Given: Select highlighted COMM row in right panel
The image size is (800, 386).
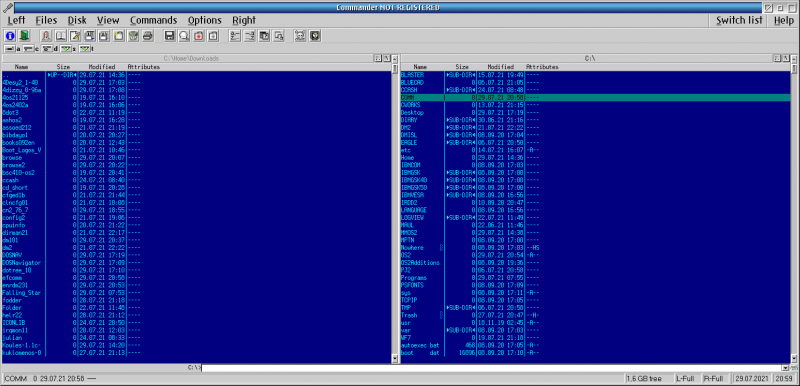Looking at the screenshot, I should [595, 97].
